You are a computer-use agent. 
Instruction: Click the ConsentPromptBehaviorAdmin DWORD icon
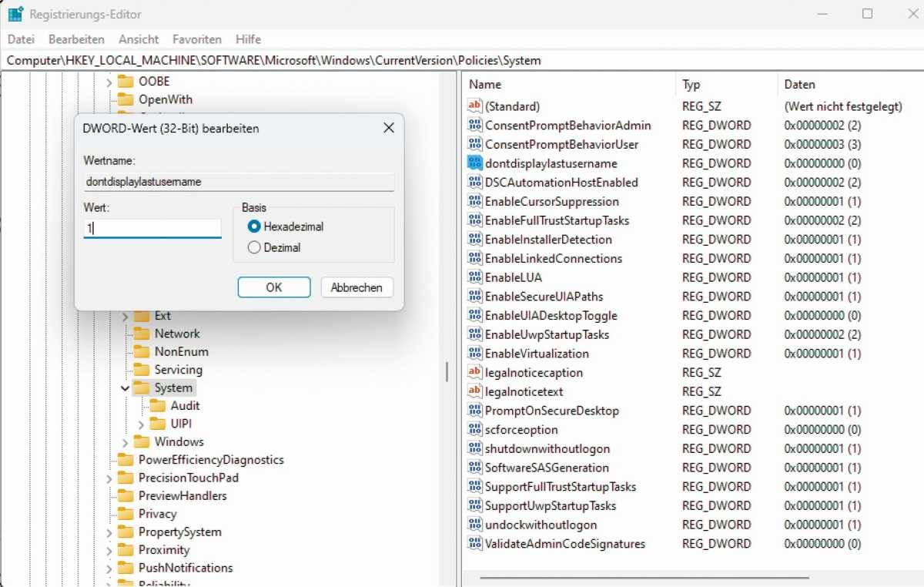click(x=474, y=126)
